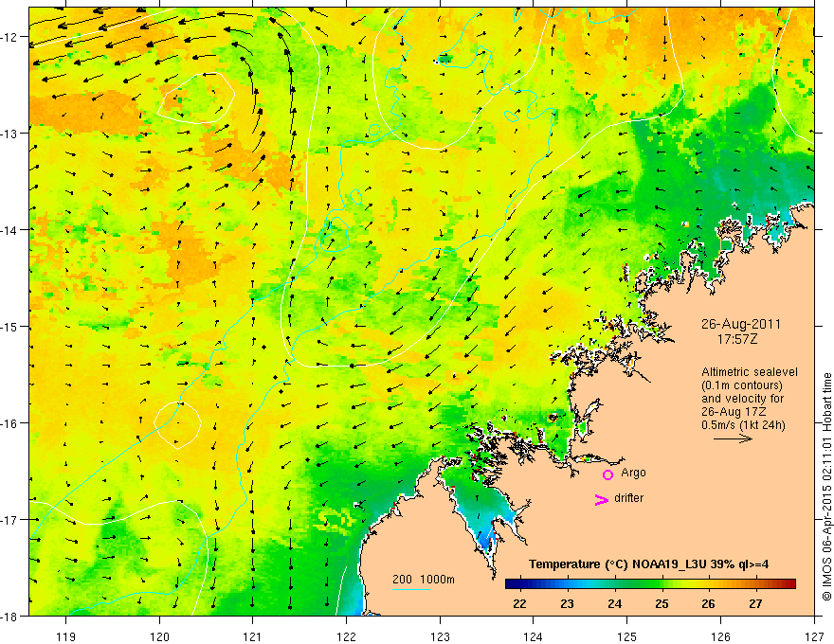Click the color bar tick label 26
Image resolution: width=834 pixels, height=644 pixels.
pos(709,603)
